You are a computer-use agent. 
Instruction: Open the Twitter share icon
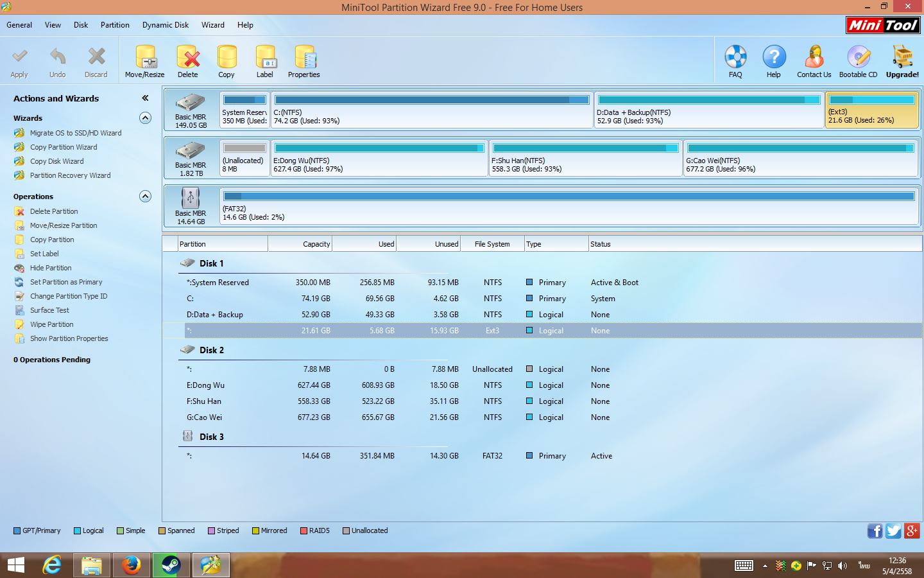(893, 530)
